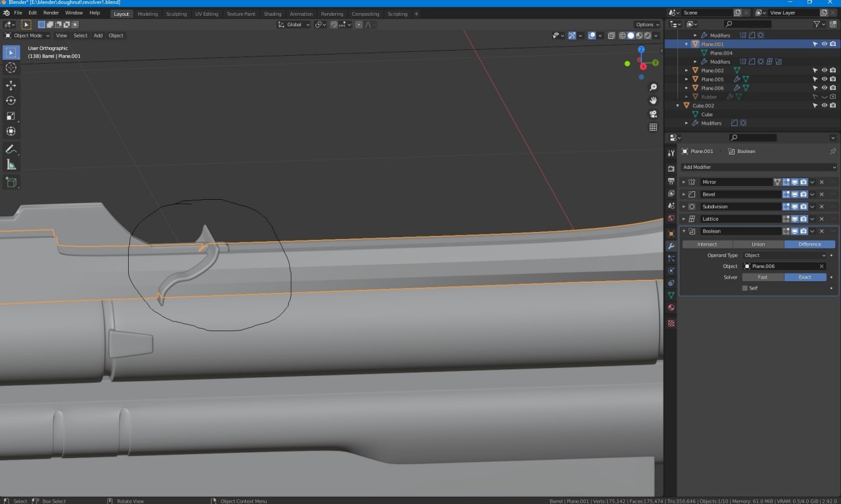Open the viewport Options dropdown
Screen dimensions: 841x504
pos(647,24)
